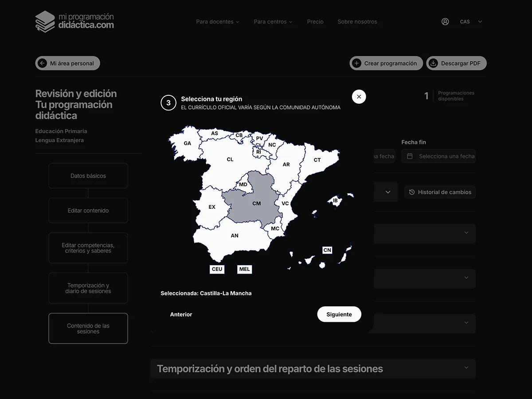Click the Descargar PDF button
This screenshot has height=399, width=532.
456,63
